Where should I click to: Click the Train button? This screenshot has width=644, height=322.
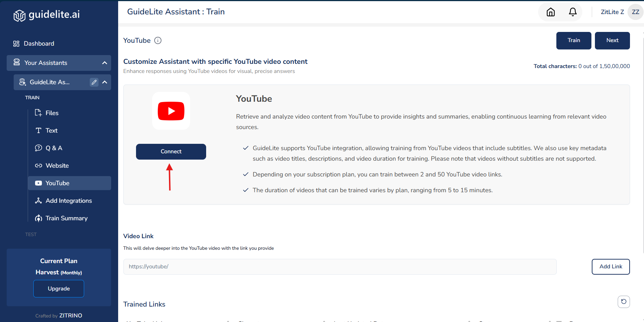point(574,41)
